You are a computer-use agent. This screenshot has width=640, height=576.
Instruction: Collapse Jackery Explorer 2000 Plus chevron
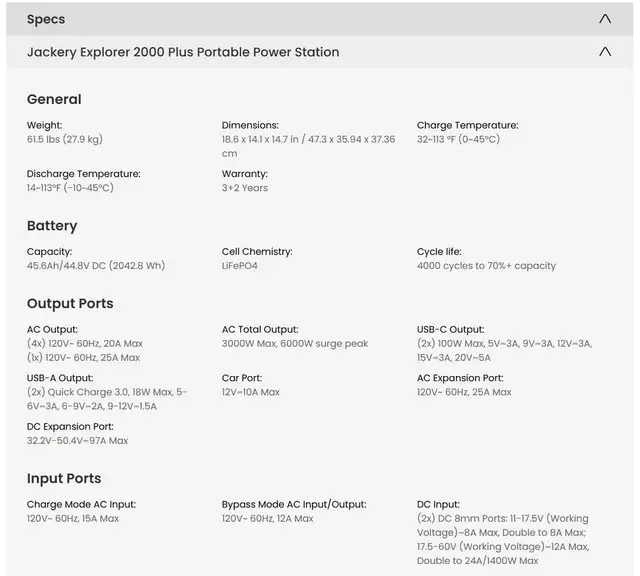pyautogui.click(x=605, y=51)
